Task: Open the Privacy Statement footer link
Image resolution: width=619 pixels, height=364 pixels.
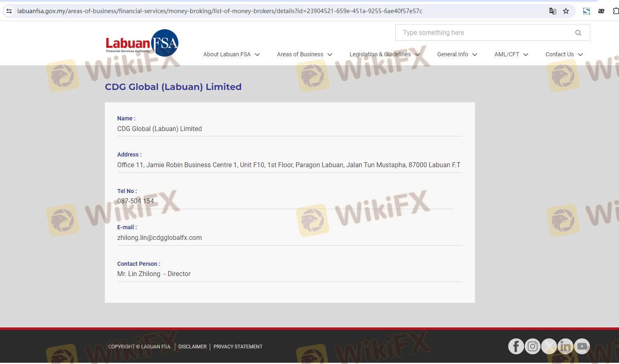Action: (238, 347)
